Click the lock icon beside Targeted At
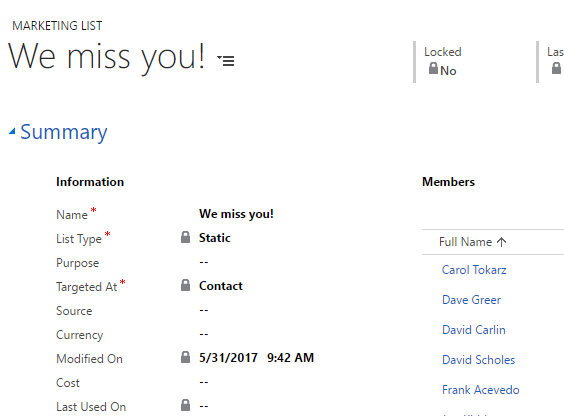The height and width of the screenshot is (416, 564). coord(185,285)
